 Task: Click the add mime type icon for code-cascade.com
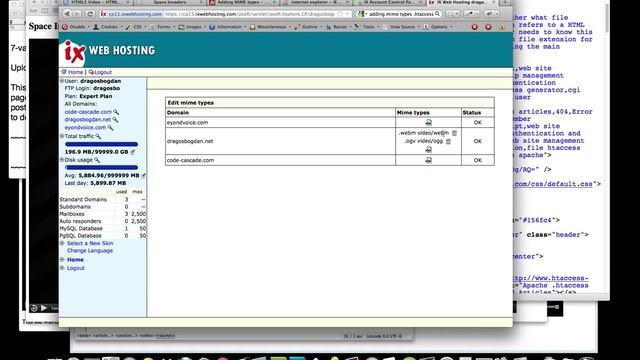coord(428,160)
